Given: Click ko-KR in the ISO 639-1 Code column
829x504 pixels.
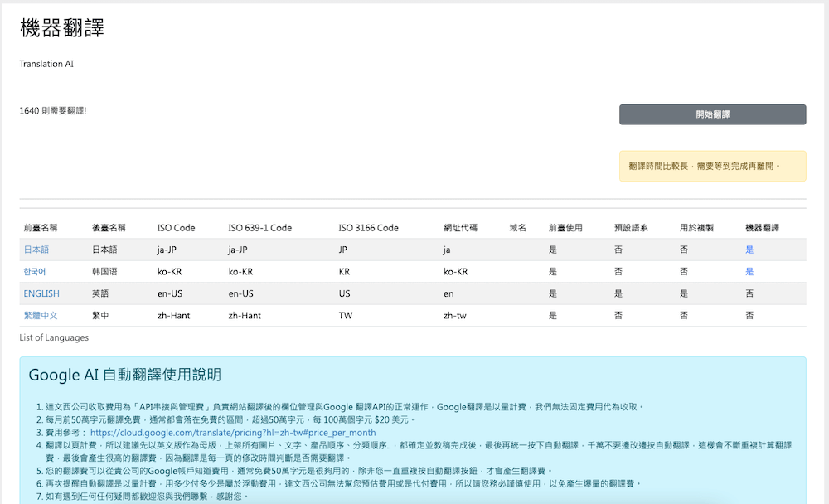Looking at the screenshot, I should click(240, 271).
